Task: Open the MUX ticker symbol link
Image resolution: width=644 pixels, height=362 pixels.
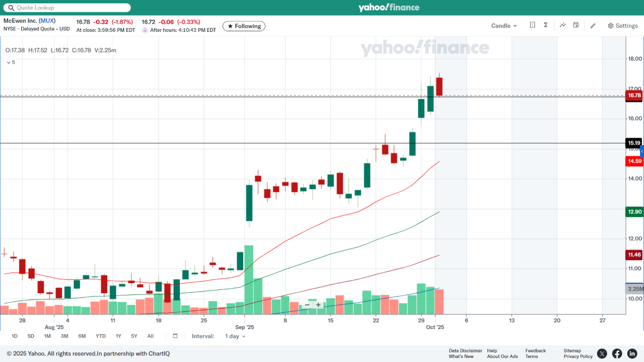Action: 48,21
